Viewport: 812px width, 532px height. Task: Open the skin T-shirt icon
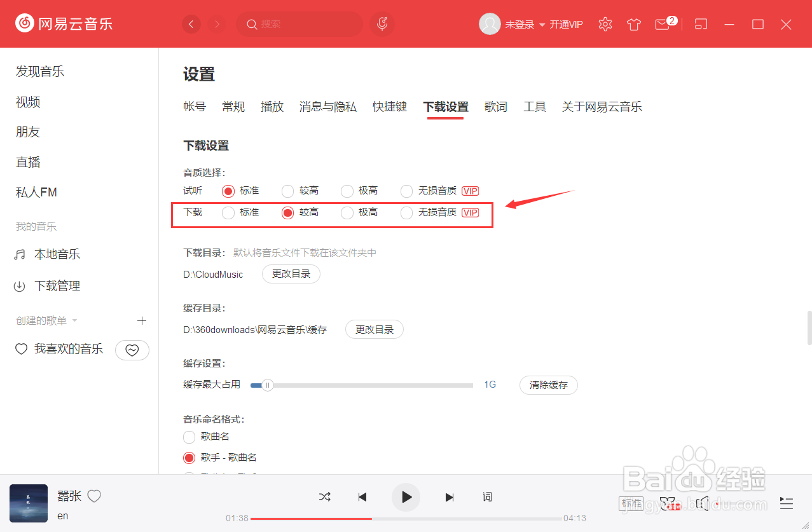pos(633,24)
